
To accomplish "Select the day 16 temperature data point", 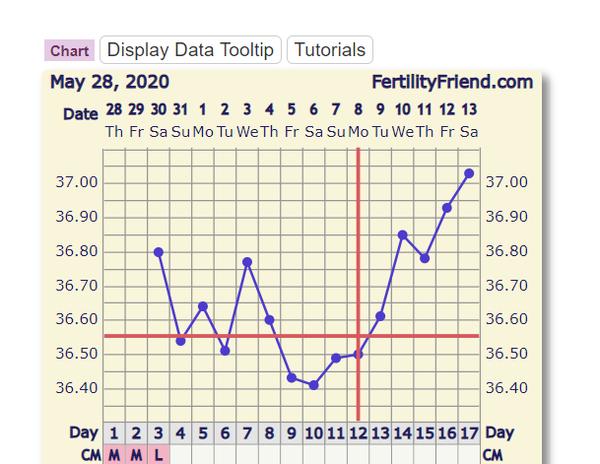I will (447, 208).
